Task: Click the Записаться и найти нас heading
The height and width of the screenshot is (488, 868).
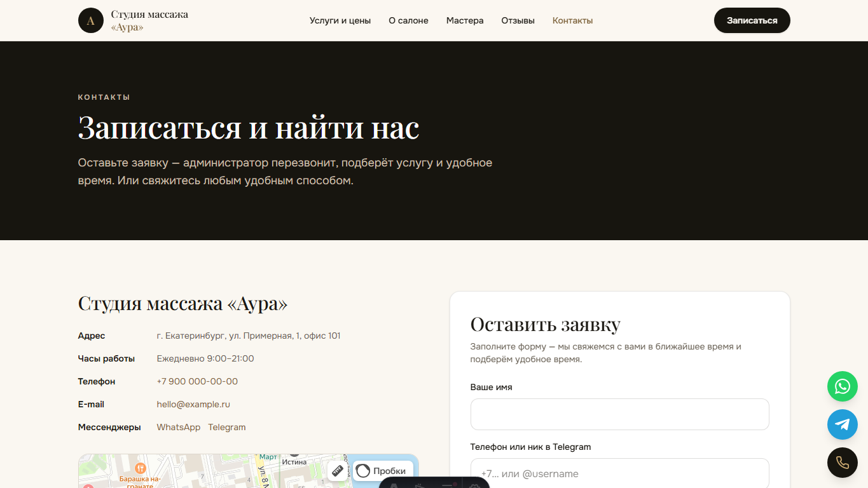Action: (249, 127)
